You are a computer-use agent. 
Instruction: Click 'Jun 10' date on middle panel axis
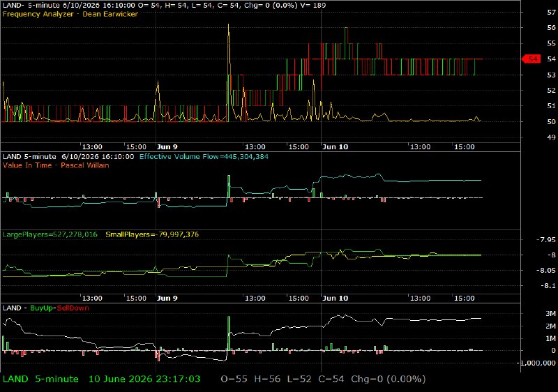(x=335, y=298)
